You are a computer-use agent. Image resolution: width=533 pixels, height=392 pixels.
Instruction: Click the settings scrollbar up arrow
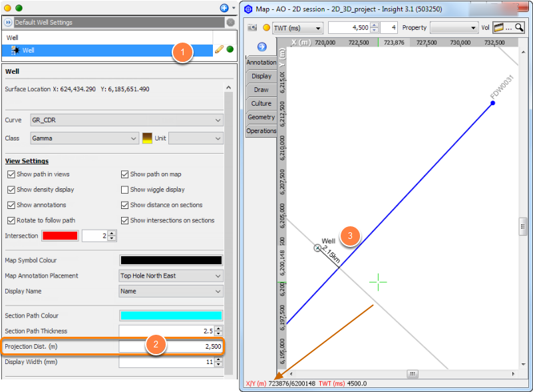tap(229, 88)
